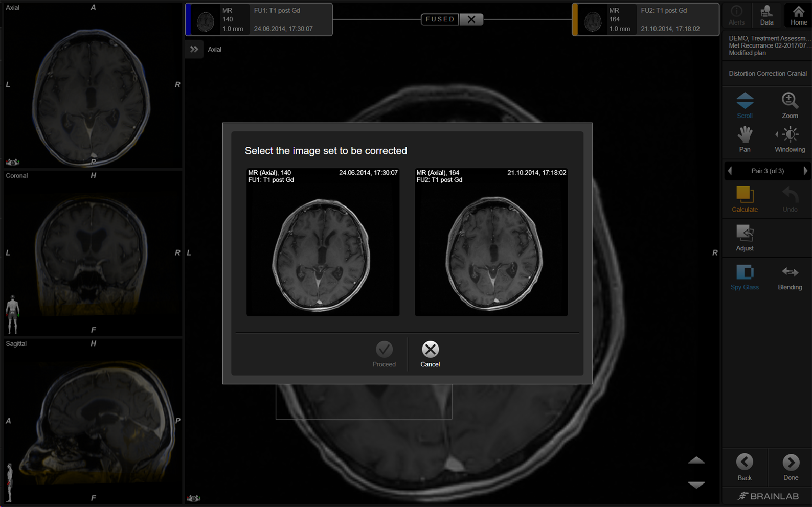The width and height of the screenshot is (812, 507).
Task: Click the body orientation figure in Sagittal view
Action: tap(9, 482)
